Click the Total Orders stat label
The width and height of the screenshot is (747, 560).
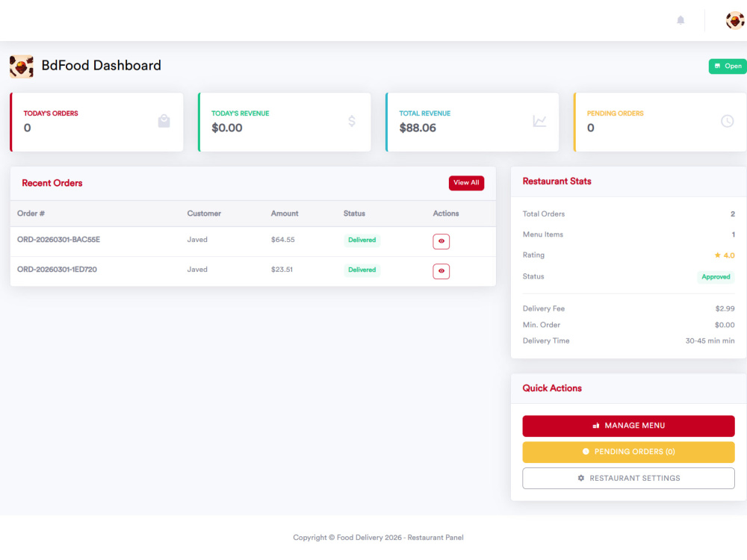544,214
